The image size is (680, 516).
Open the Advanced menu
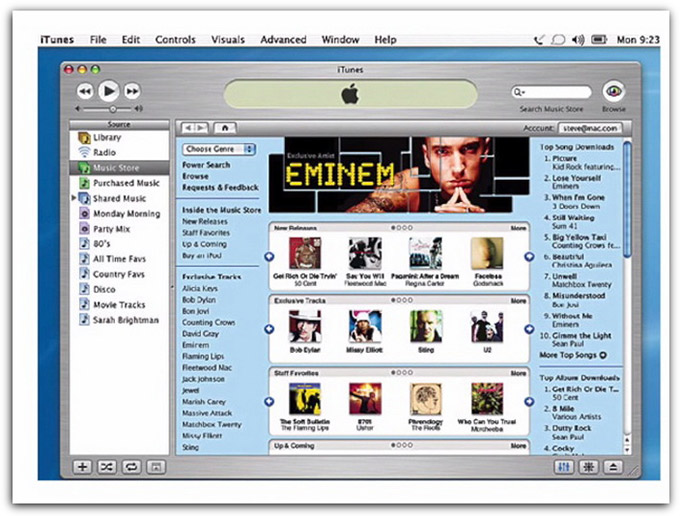(283, 40)
